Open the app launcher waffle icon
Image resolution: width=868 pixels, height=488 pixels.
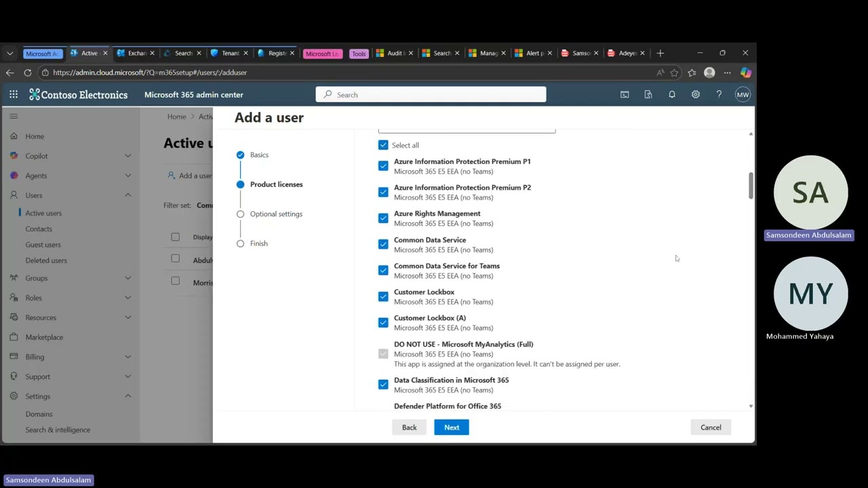tap(14, 95)
